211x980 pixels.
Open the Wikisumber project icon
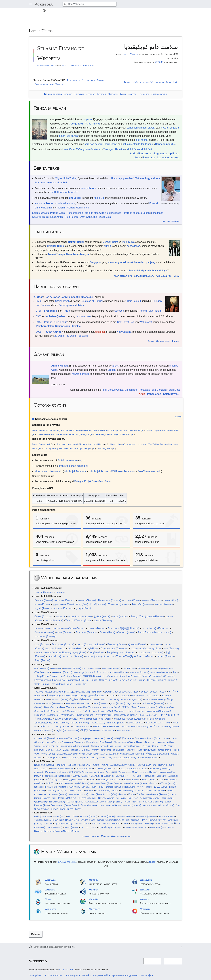click(x=135, y=882)
